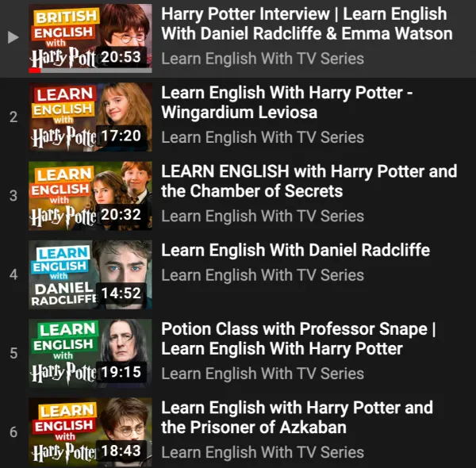Select Learn English With Daniel Radcliffe title
The height and width of the screenshot is (468, 476).
pos(295,250)
